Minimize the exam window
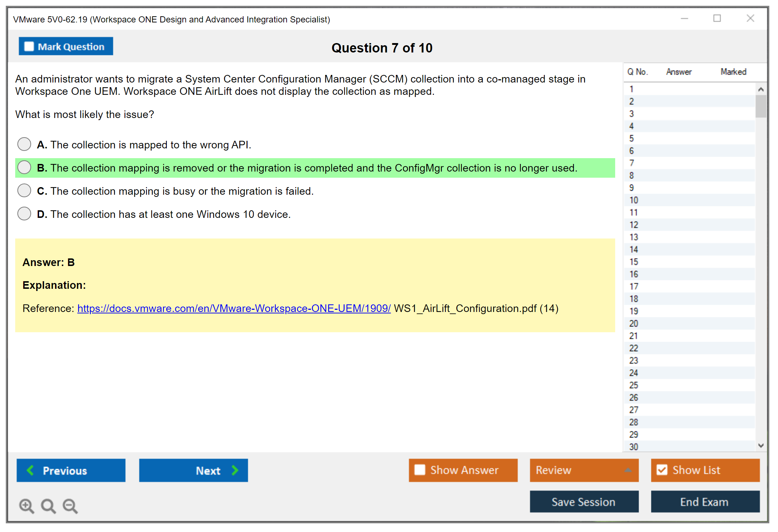The width and height of the screenshot is (778, 532). 684,18
